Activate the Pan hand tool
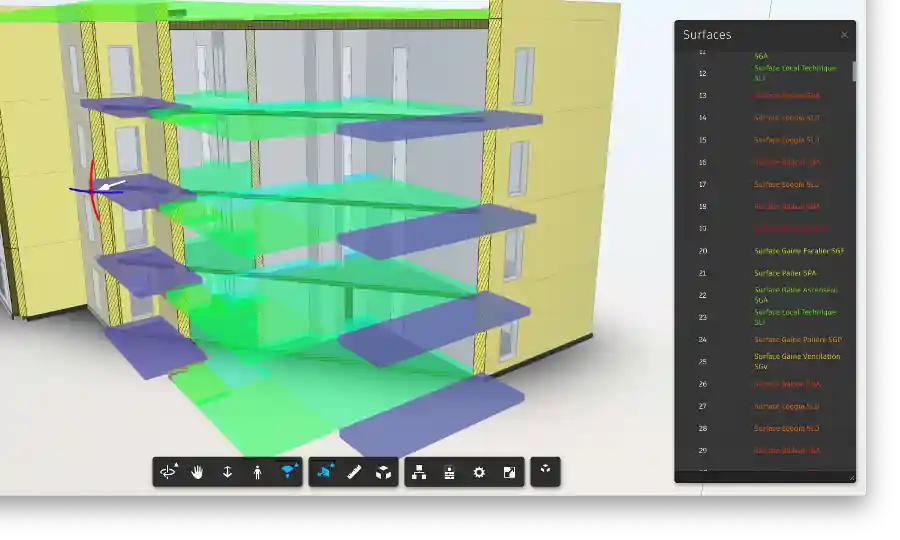 pos(198,472)
